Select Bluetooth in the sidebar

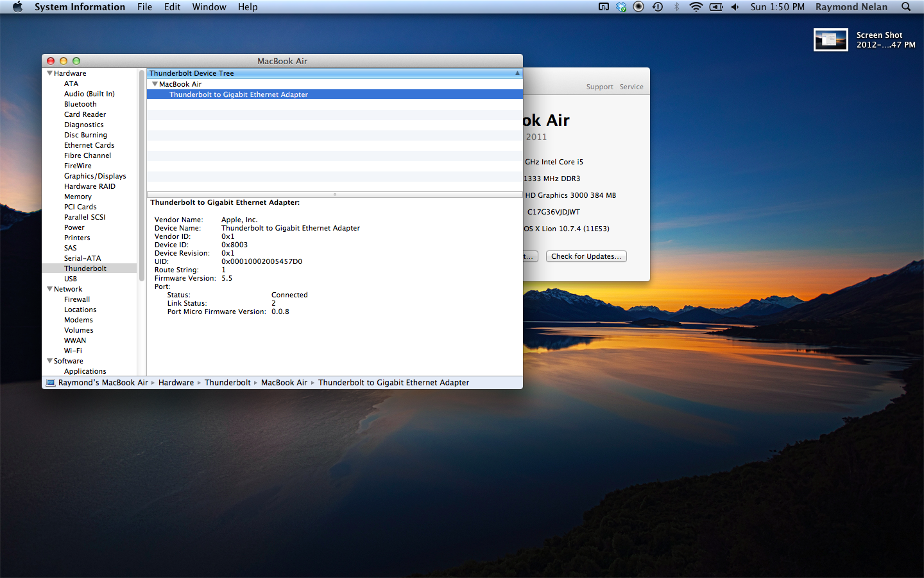tap(80, 104)
